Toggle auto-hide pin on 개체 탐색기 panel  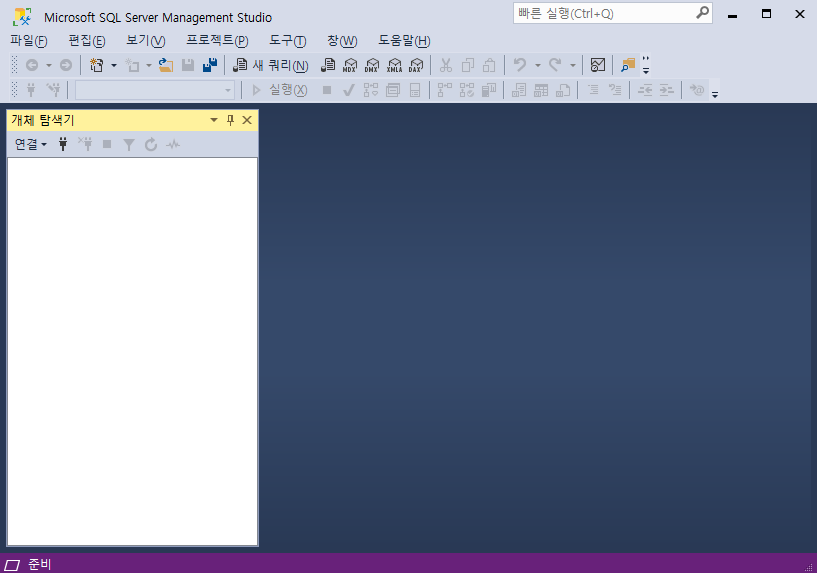pyautogui.click(x=230, y=120)
